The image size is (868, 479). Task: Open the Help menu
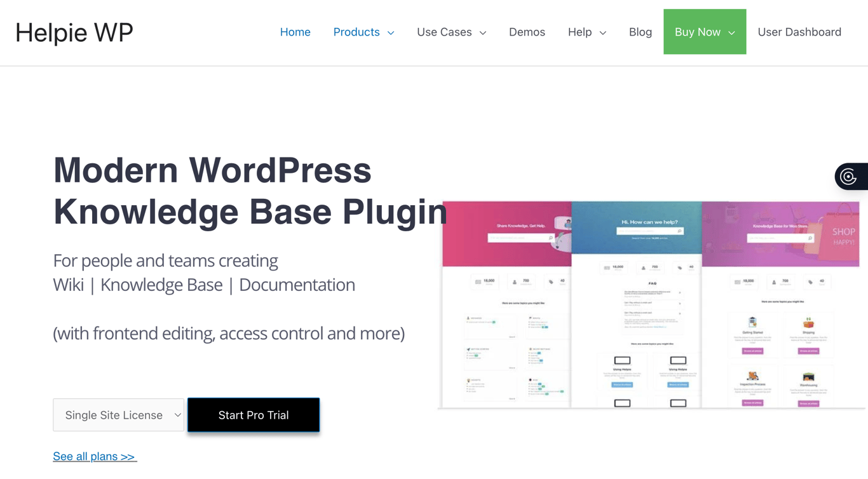click(x=580, y=32)
